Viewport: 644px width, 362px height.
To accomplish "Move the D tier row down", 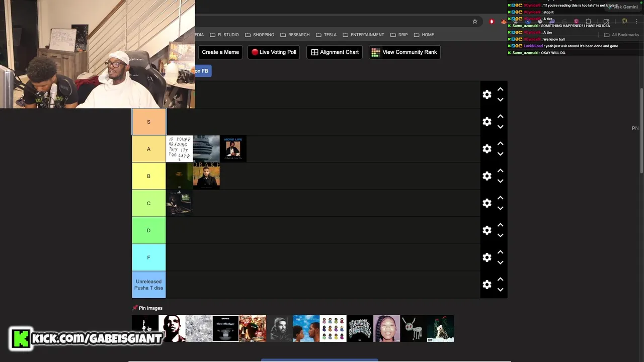I will [500, 235].
